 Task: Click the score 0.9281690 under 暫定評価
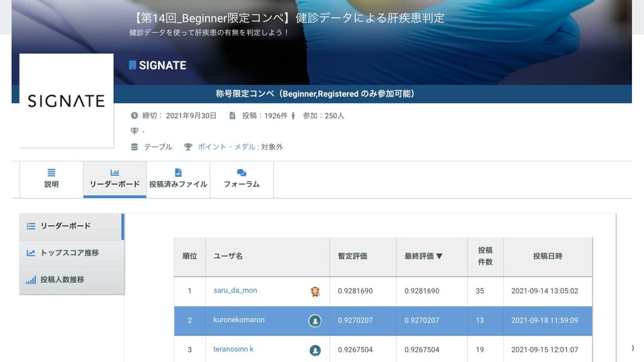tap(355, 291)
